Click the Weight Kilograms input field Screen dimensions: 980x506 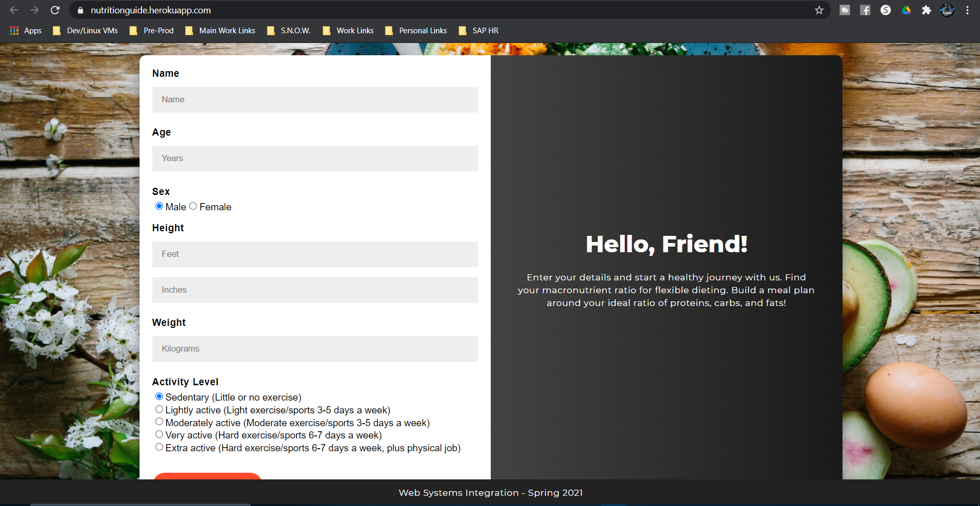tap(315, 349)
